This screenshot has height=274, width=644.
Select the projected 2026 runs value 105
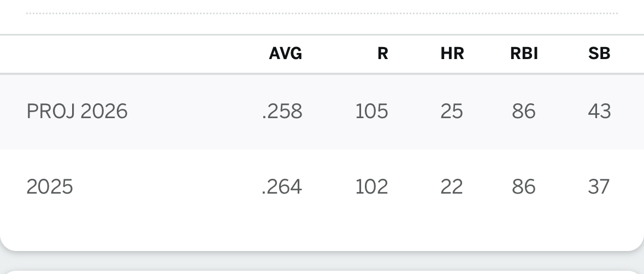point(371,112)
